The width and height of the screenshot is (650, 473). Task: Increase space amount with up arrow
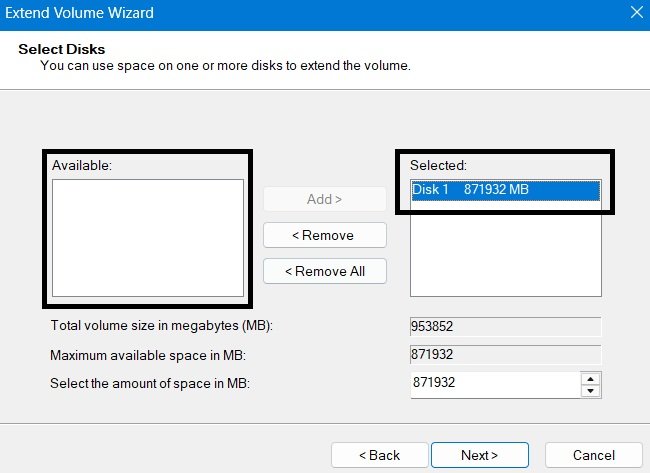[590, 379]
